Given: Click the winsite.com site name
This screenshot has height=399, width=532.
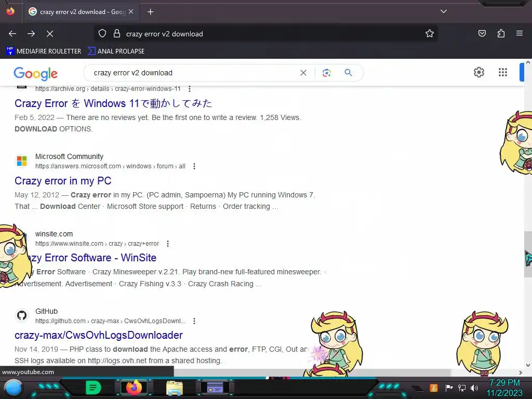Looking at the screenshot, I should [54, 234].
